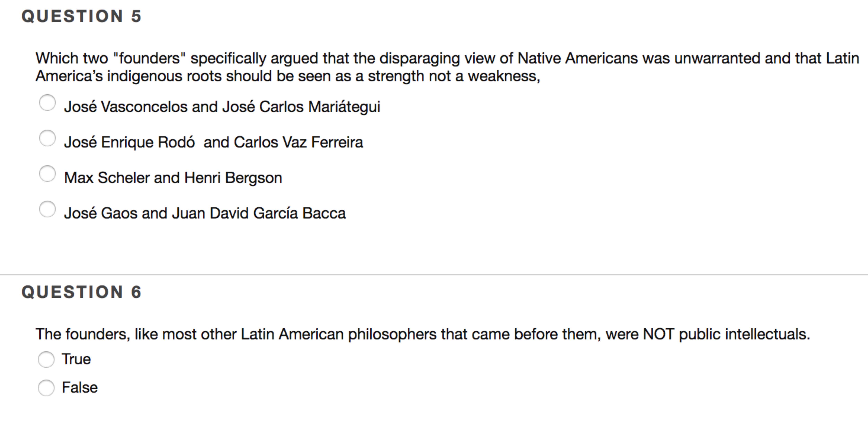Click the quoted word "founders" in Question 5
The width and height of the screenshot is (868, 426).
[x=150, y=58]
